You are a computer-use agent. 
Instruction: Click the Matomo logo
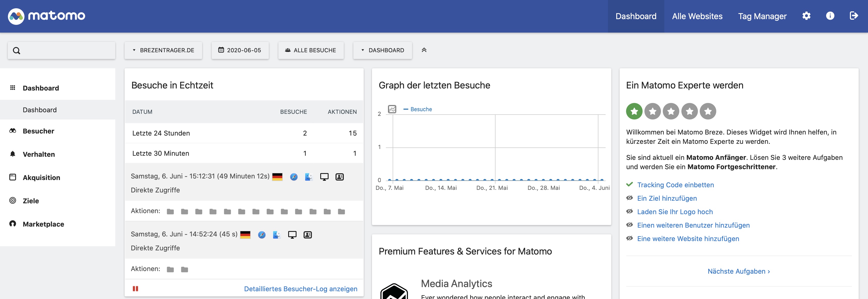coord(47,16)
